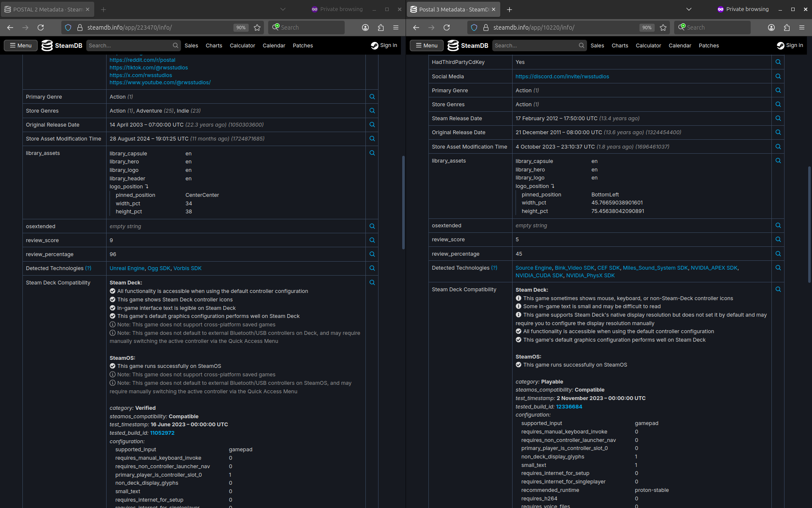This screenshot has height=508, width=812.
Task: Open Unreal Engine technology link
Action: [127, 268]
